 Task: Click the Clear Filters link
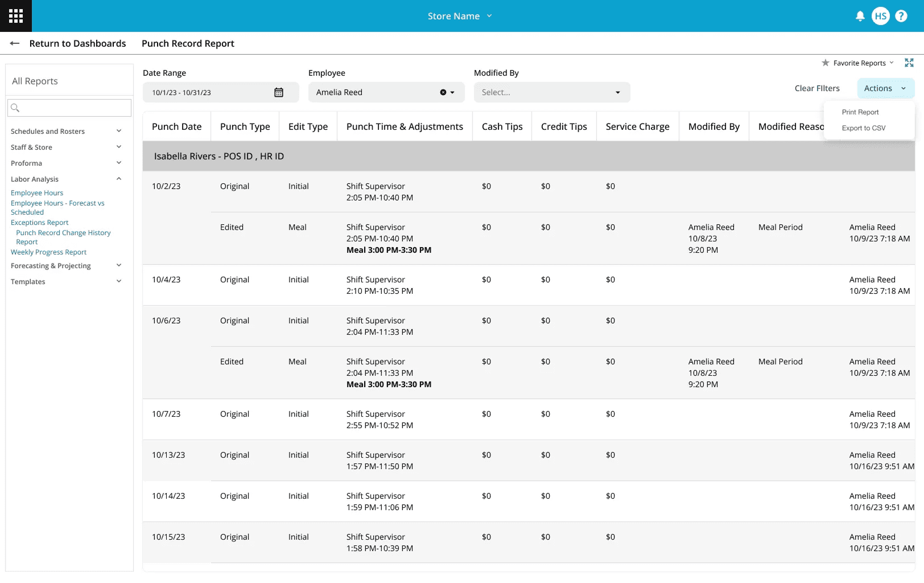[817, 88]
